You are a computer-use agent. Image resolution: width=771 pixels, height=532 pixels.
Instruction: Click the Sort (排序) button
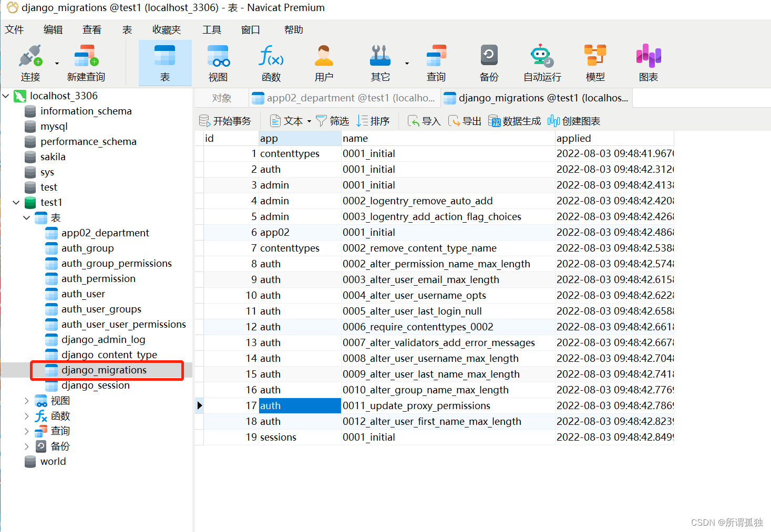pos(373,121)
